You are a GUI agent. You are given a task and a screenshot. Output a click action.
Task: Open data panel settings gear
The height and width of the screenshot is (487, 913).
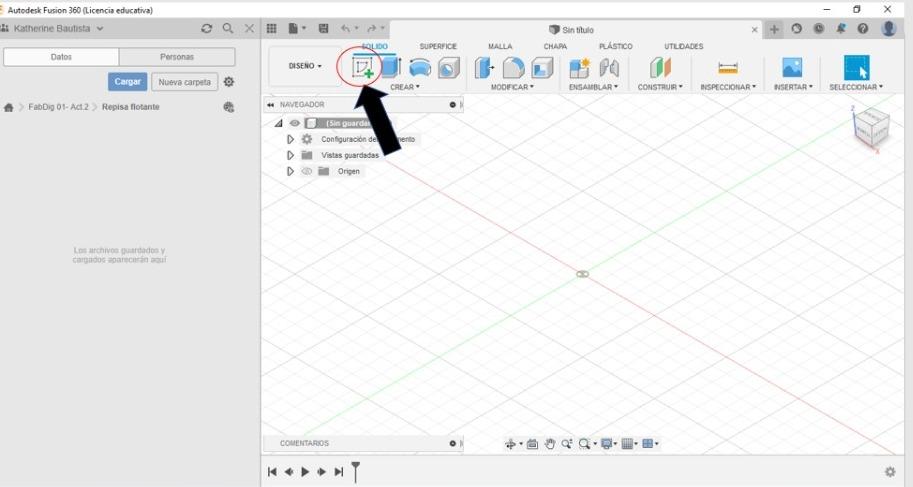pos(229,82)
